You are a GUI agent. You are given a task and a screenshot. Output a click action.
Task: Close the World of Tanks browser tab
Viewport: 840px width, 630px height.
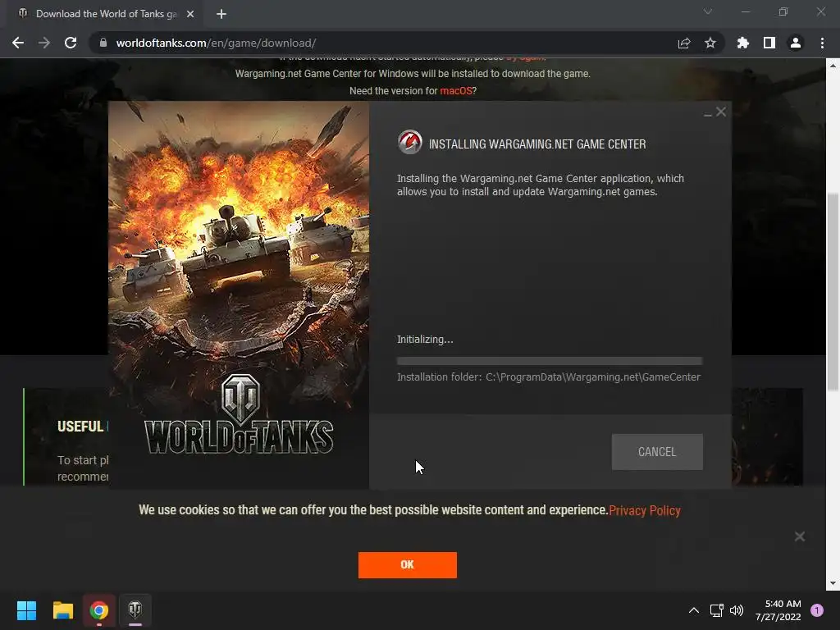point(190,14)
